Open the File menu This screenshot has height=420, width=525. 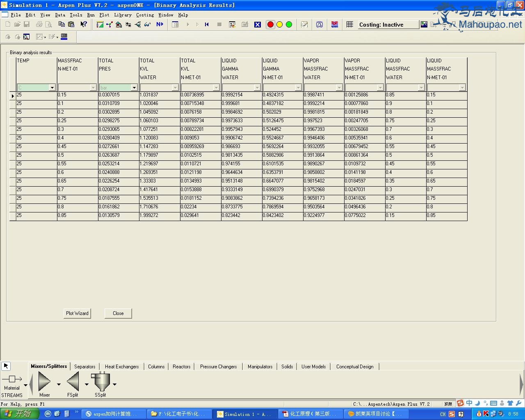(x=16, y=15)
